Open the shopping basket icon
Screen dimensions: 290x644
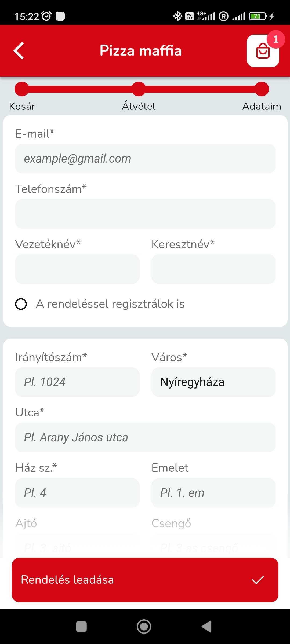(x=263, y=51)
